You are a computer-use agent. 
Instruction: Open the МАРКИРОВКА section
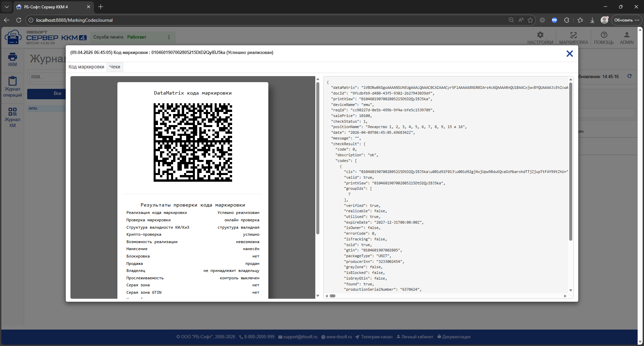[574, 38]
